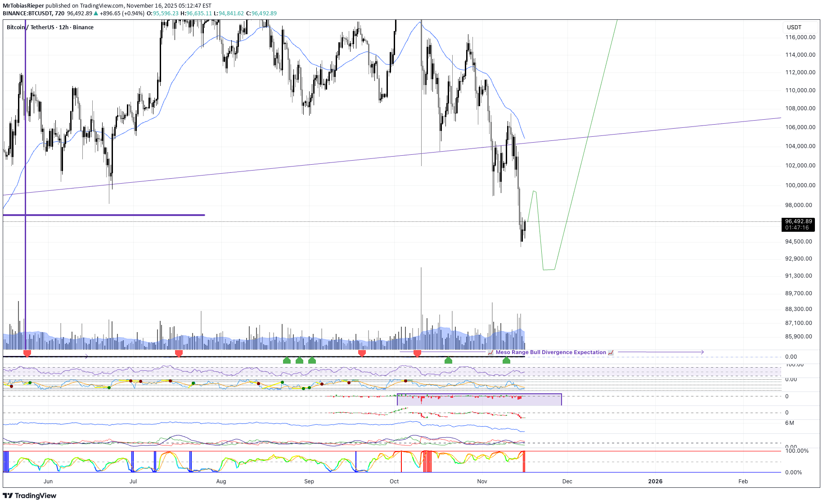823x504 pixels.
Task: Click the red arrow marker near early October
Action: coord(417,353)
